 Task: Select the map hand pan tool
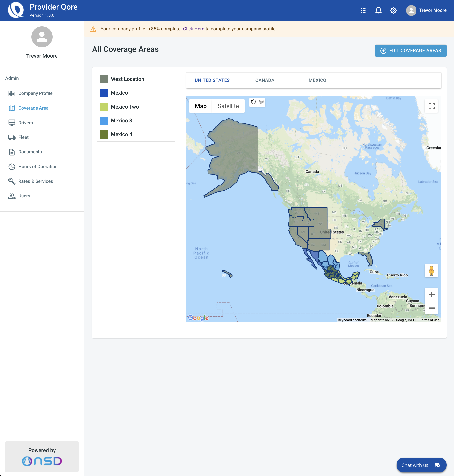click(x=253, y=102)
